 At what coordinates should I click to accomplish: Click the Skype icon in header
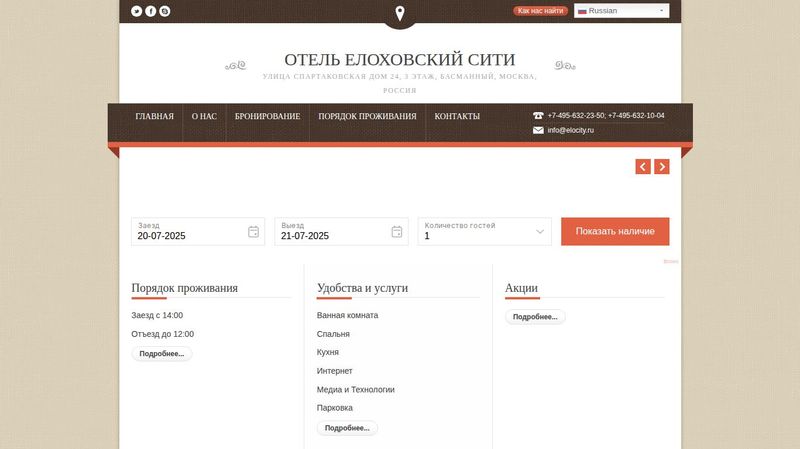pyautogui.click(x=165, y=11)
